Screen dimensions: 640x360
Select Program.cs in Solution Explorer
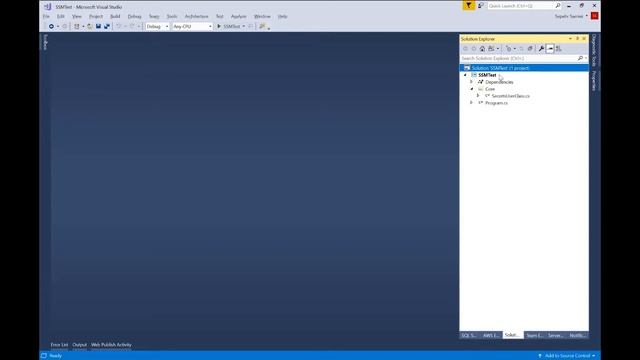point(496,103)
